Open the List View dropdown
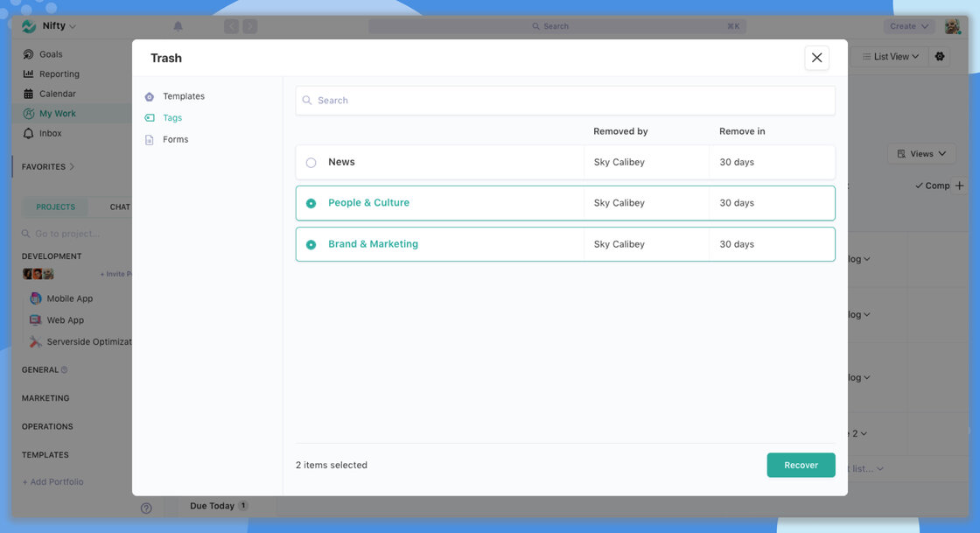The height and width of the screenshot is (533, 980). [890, 57]
